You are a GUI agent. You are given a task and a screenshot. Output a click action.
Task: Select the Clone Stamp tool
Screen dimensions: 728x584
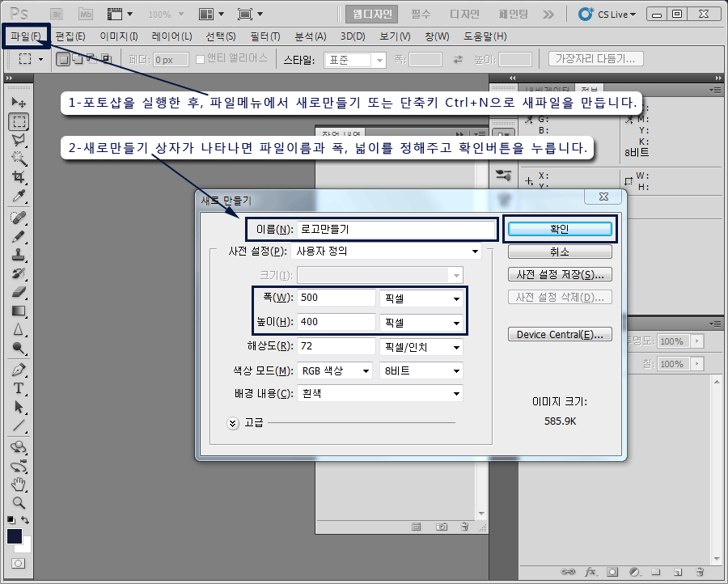19,255
